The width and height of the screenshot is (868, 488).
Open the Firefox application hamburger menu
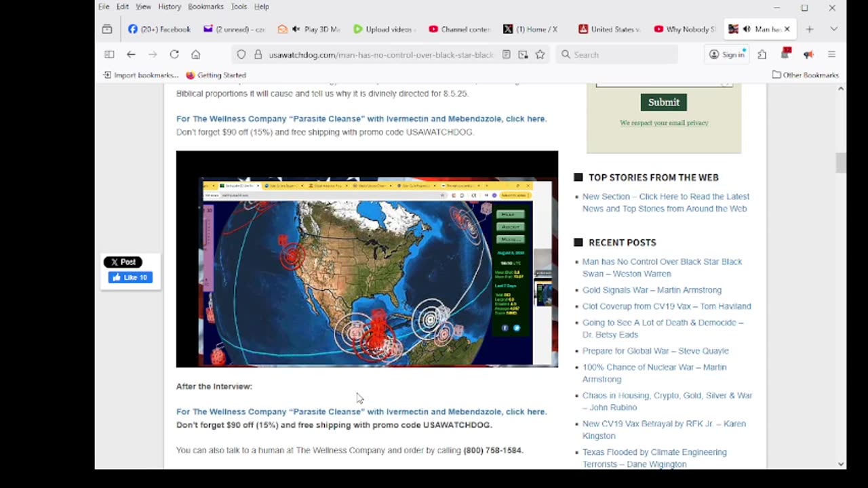click(831, 55)
